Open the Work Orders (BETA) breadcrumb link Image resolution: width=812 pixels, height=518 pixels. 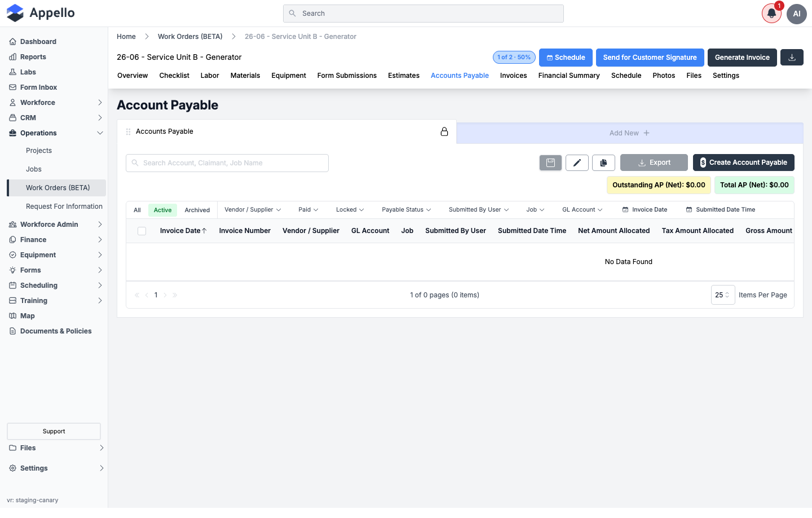coord(190,37)
